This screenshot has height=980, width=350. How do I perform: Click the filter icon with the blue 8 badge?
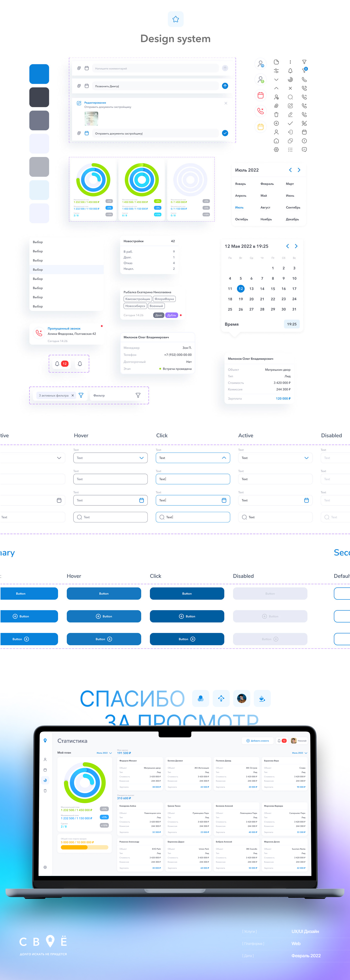(305, 70)
